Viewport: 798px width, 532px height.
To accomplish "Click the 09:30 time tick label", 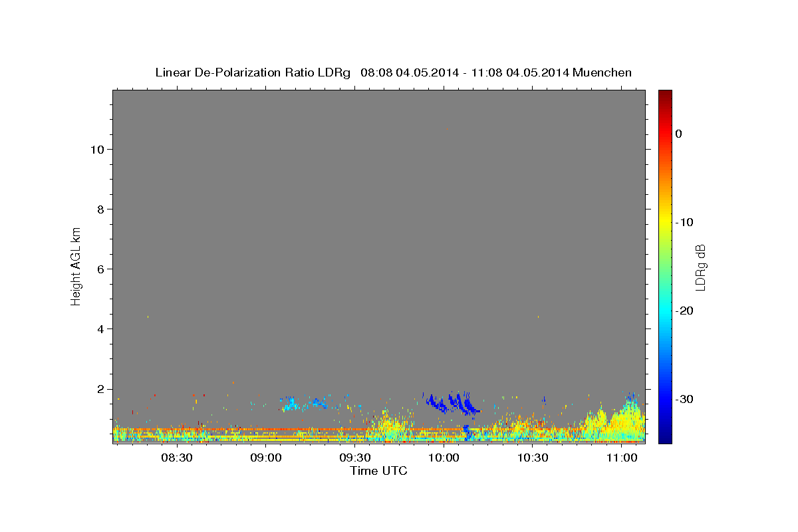I will click(355, 458).
